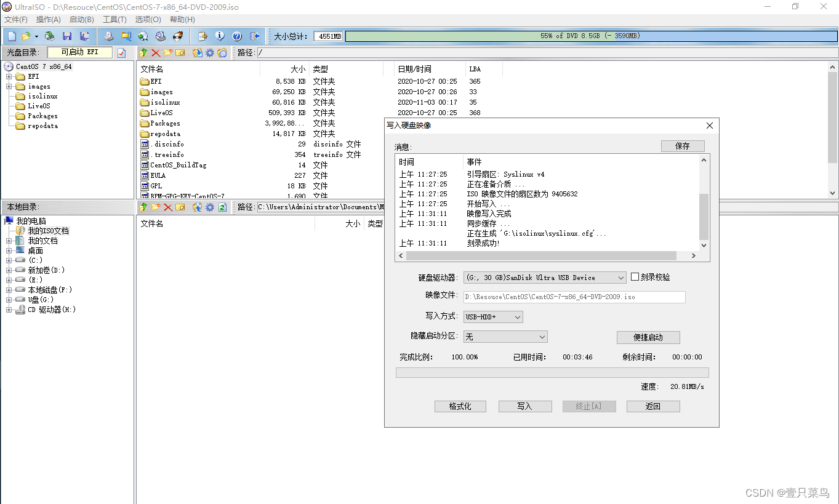Click the red X Delete icon in image pane
The width and height of the screenshot is (839, 504).
[156, 53]
